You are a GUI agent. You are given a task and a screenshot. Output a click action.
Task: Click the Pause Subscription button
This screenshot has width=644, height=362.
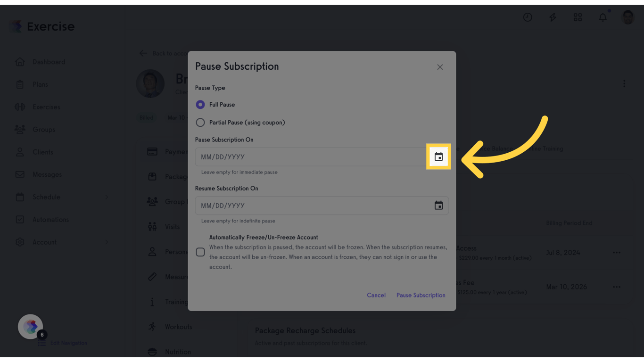point(421,295)
